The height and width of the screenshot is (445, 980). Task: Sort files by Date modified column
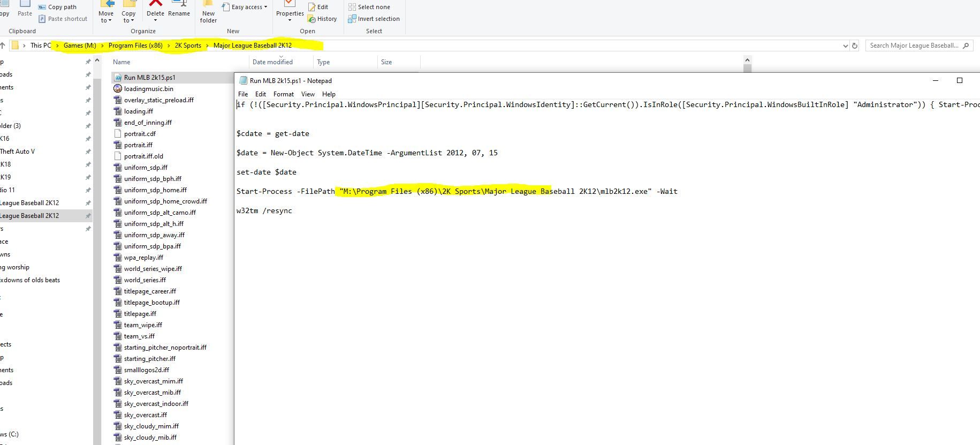pos(272,62)
